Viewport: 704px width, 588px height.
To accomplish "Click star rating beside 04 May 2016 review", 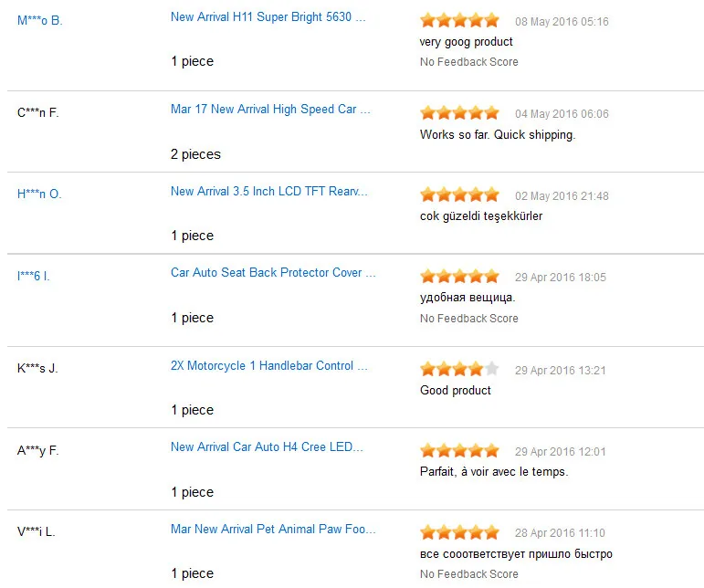I will coord(460,112).
